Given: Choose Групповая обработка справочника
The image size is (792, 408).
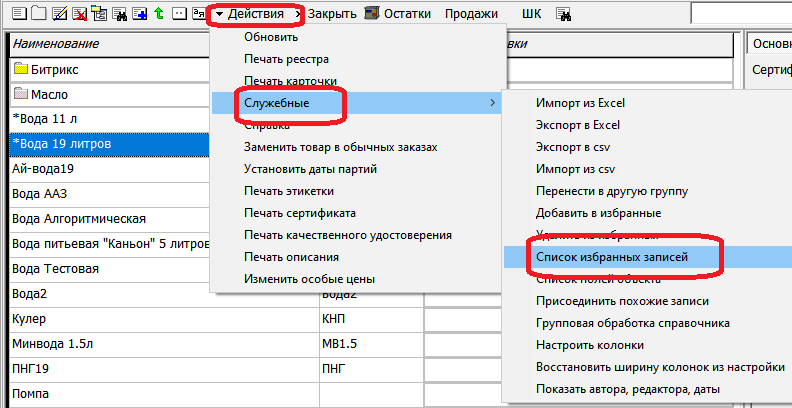Looking at the screenshot, I should 632,323.
